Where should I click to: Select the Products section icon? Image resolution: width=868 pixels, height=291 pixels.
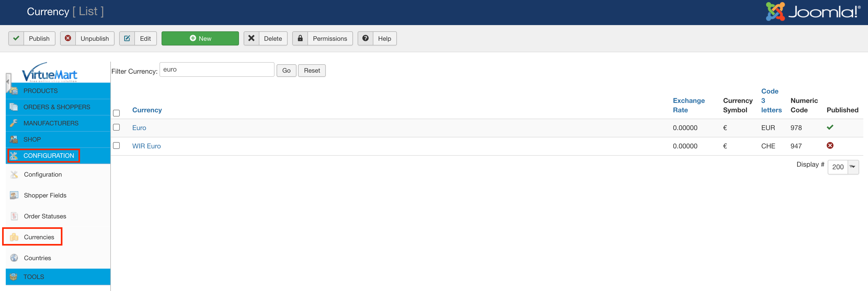coord(14,91)
